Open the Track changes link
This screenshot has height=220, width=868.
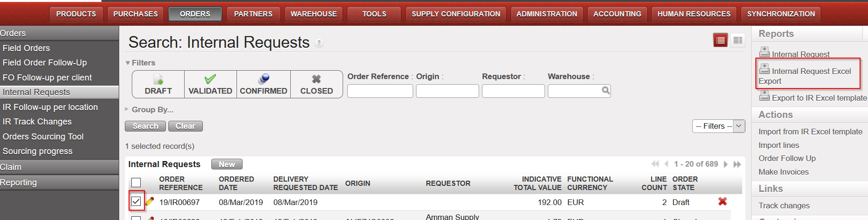pyautogui.click(x=784, y=205)
